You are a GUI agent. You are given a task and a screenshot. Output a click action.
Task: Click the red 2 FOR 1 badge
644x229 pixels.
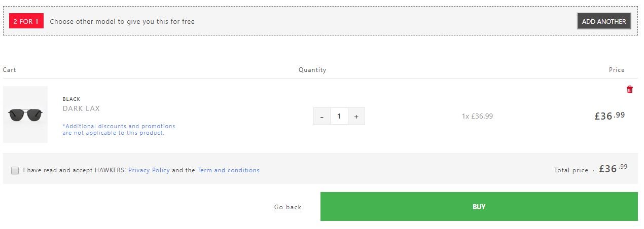26,21
